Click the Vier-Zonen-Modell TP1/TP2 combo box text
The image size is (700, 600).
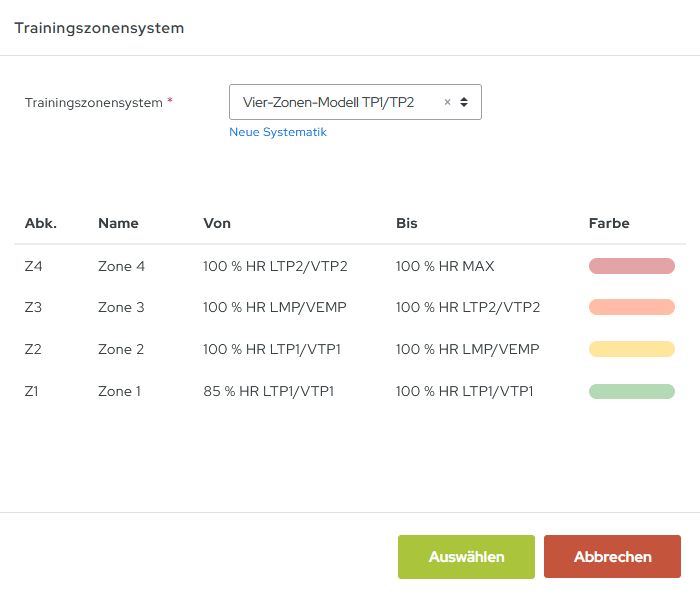328,102
